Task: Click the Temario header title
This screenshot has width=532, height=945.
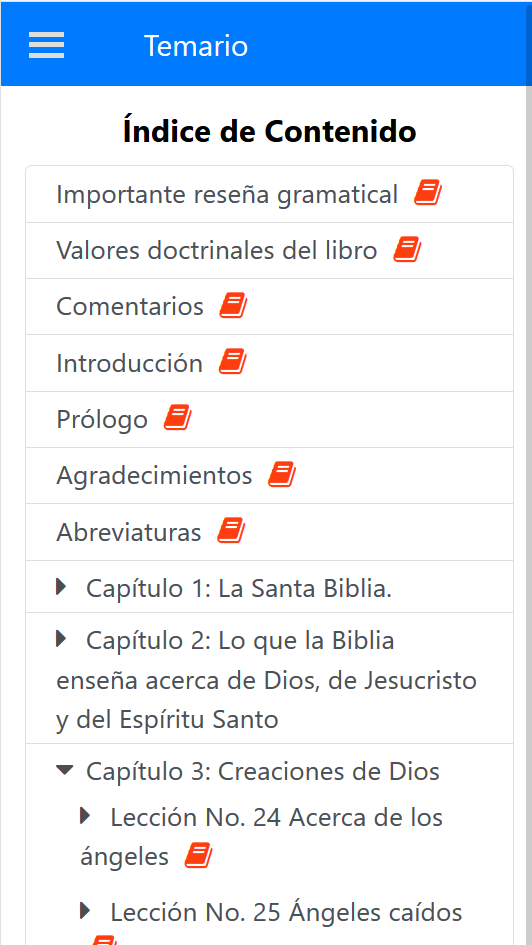Action: click(196, 46)
